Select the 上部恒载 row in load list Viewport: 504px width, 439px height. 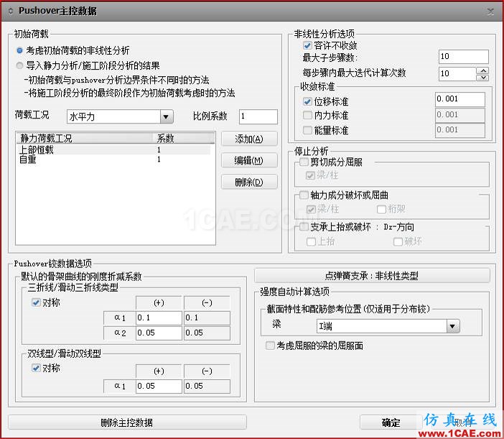click(114, 149)
